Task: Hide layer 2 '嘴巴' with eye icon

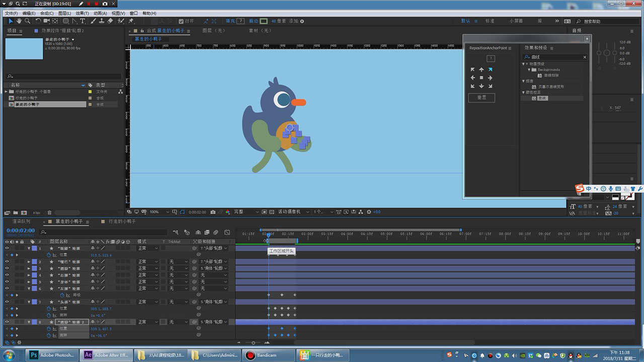Action: tap(7, 262)
